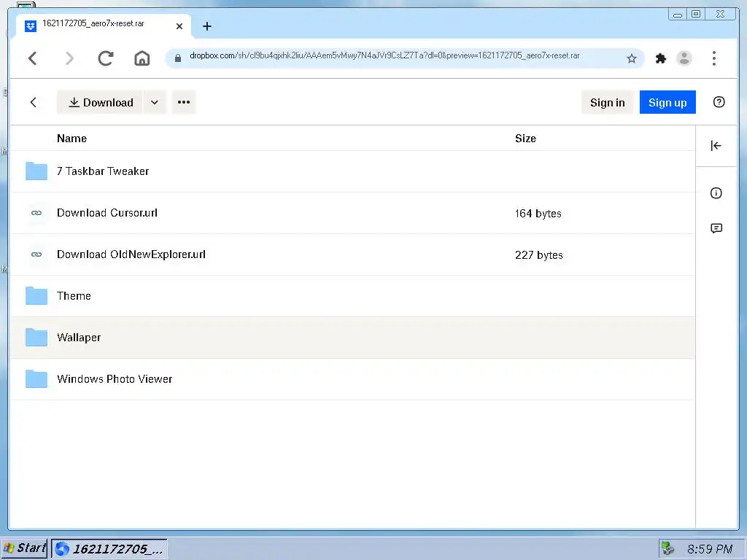Open the extensions puzzle icon
The width and height of the screenshot is (747, 560).
[x=660, y=58]
